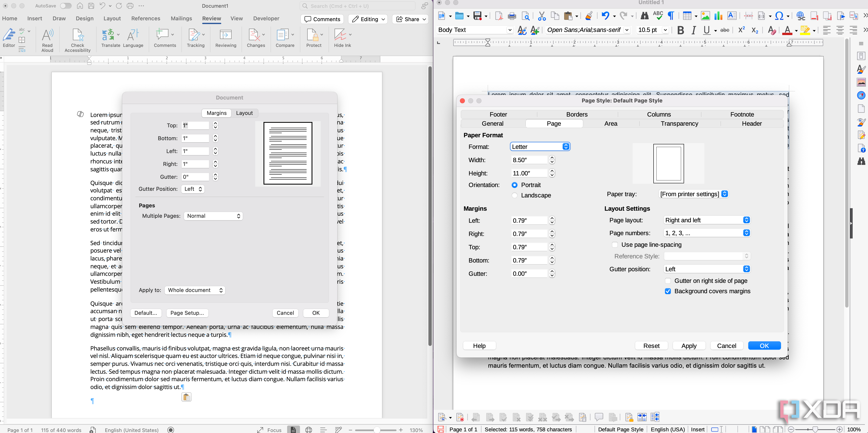Switch to the Columns tab
The image size is (868, 433).
pyautogui.click(x=658, y=114)
